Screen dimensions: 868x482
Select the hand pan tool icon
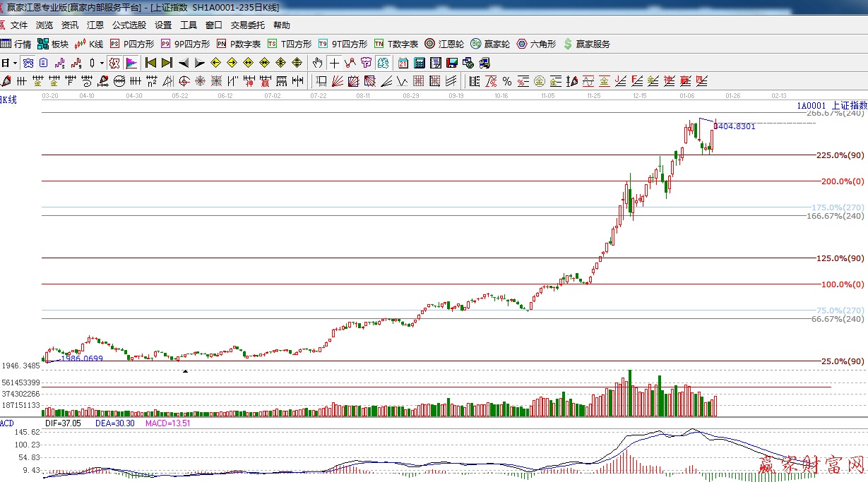pyautogui.click(x=318, y=63)
